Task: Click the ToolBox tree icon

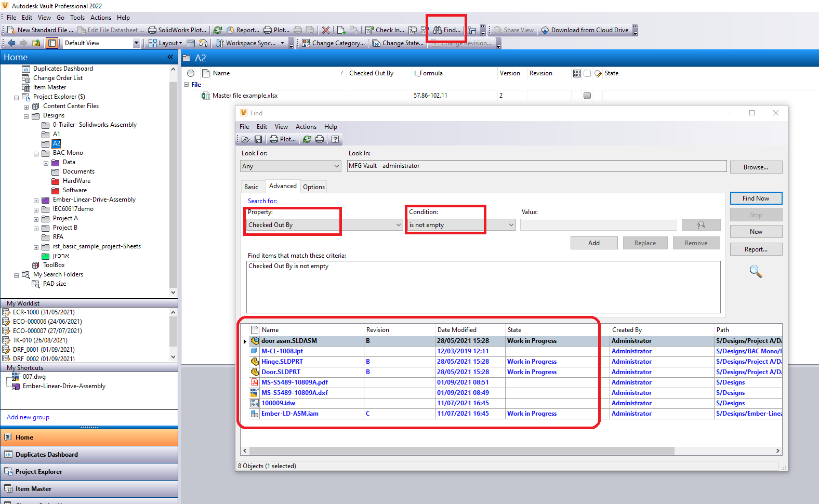Action: [x=36, y=265]
